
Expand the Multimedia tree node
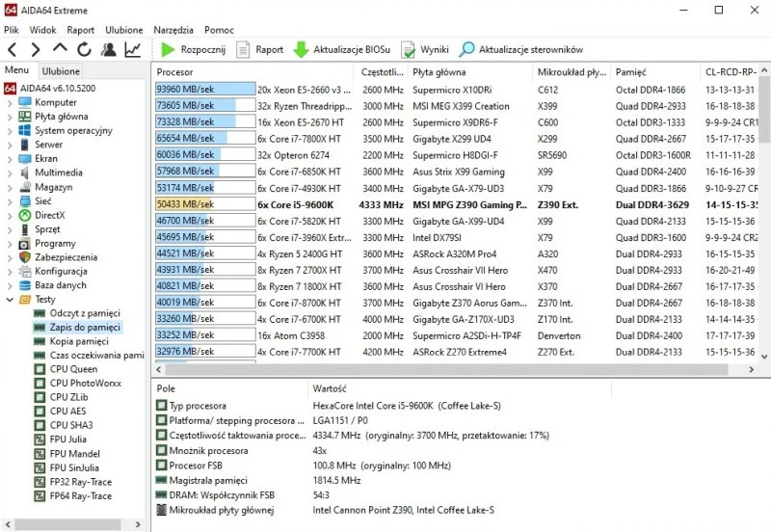pyautogui.click(x=10, y=173)
